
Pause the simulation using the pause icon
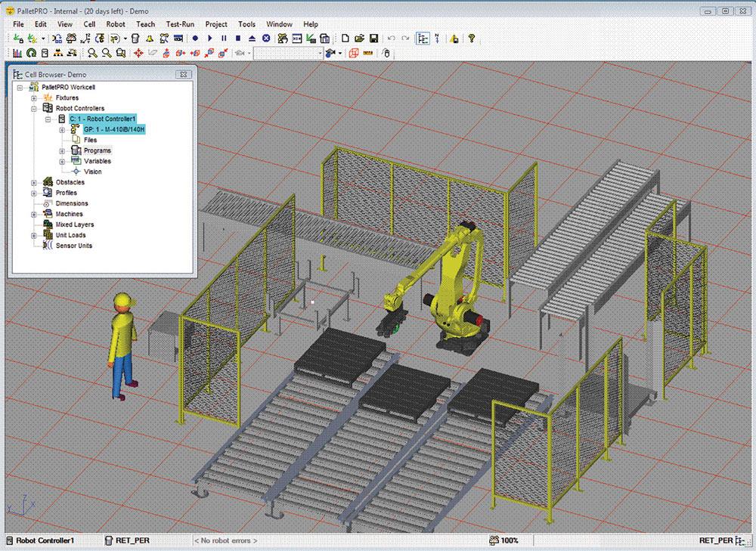point(225,39)
